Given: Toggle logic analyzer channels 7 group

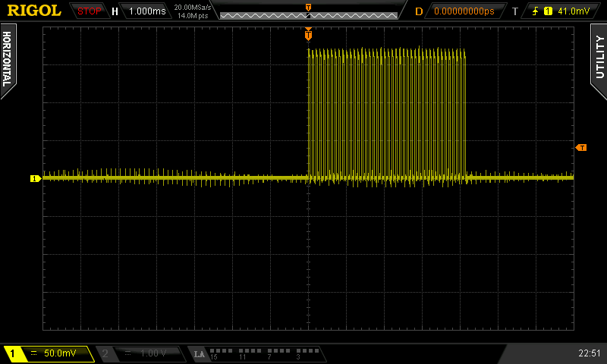Looking at the screenshot, I should (x=278, y=353).
